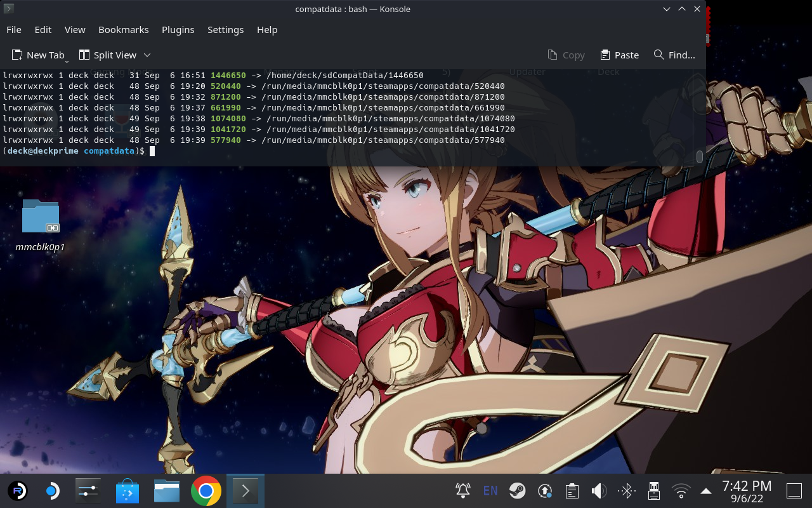Image resolution: width=812 pixels, height=508 pixels.
Task: Open the Settings menu in Konsole
Action: (225, 29)
